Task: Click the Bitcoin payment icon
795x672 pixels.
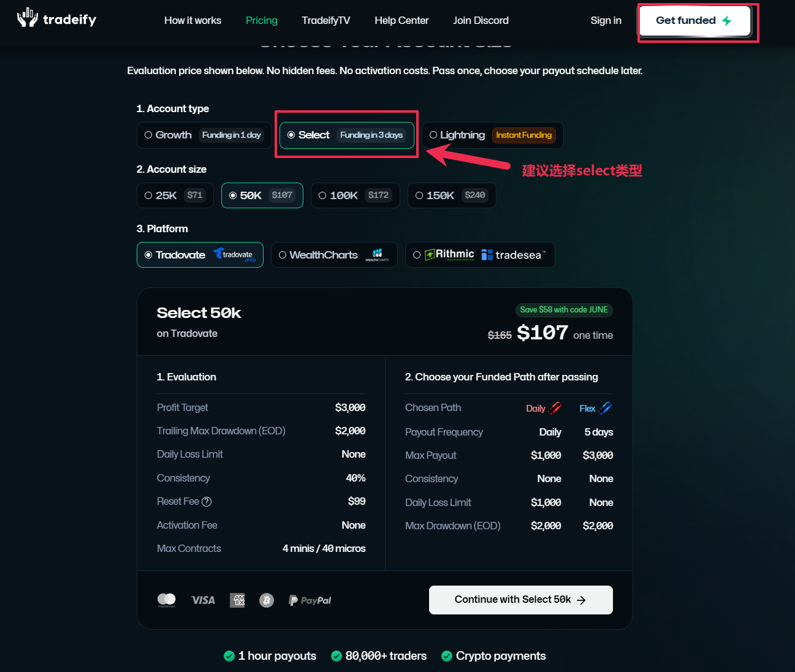Action: [x=267, y=600]
